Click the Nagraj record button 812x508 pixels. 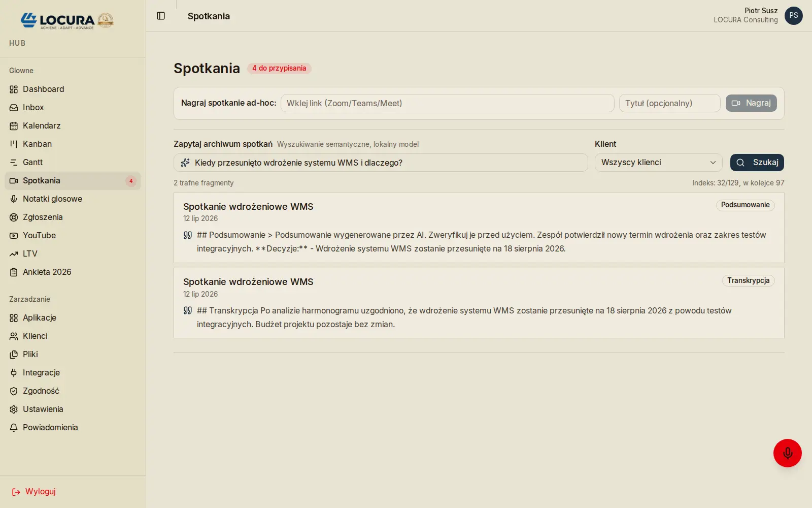pos(751,103)
